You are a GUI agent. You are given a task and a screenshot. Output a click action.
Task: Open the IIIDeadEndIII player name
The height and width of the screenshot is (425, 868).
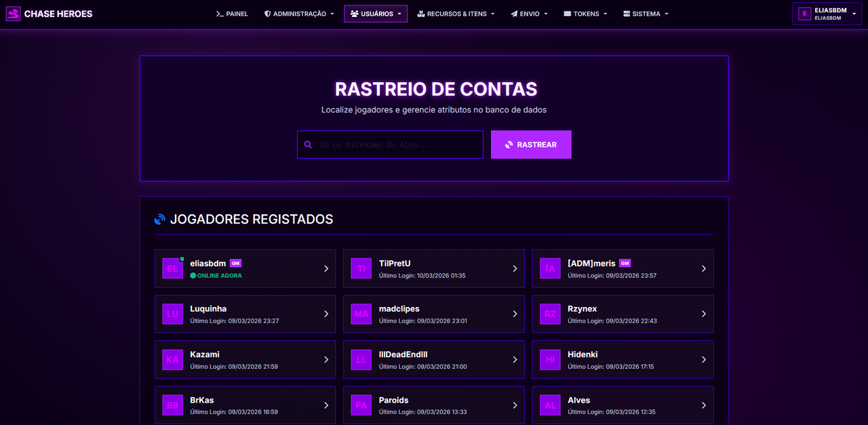click(403, 354)
